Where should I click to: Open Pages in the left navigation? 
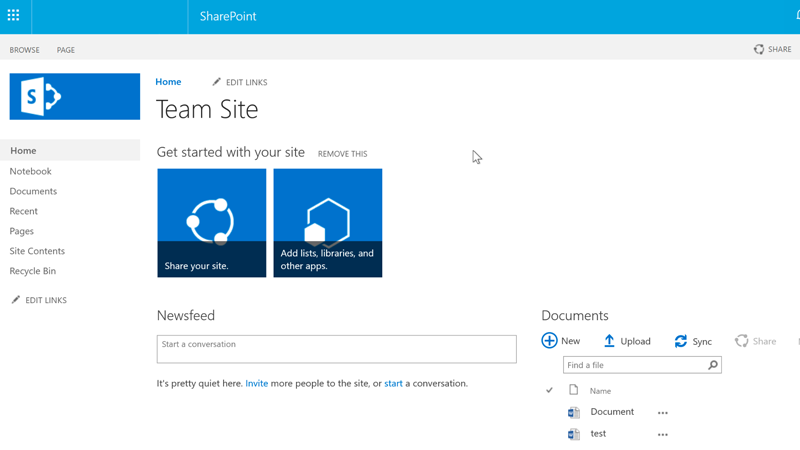(21, 231)
